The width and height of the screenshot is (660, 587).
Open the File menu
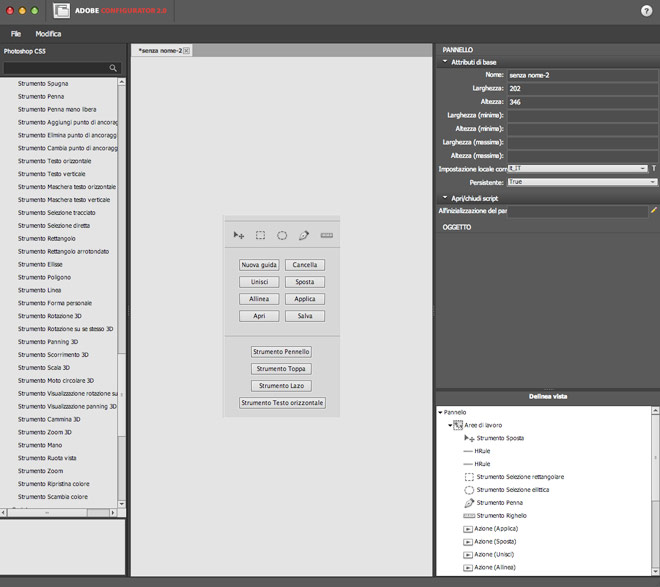pyautogui.click(x=16, y=34)
